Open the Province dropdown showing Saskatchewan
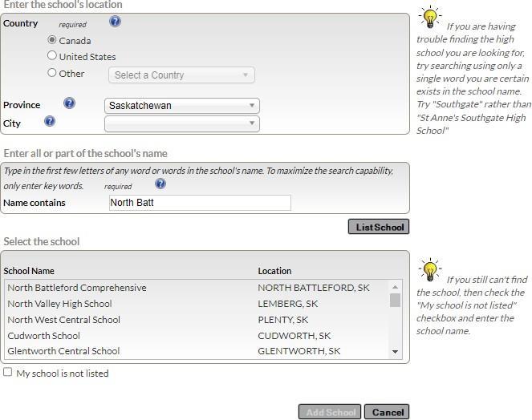Image resolution: width=532 pixels, height=420 pixels. click(x=182, y=106)
